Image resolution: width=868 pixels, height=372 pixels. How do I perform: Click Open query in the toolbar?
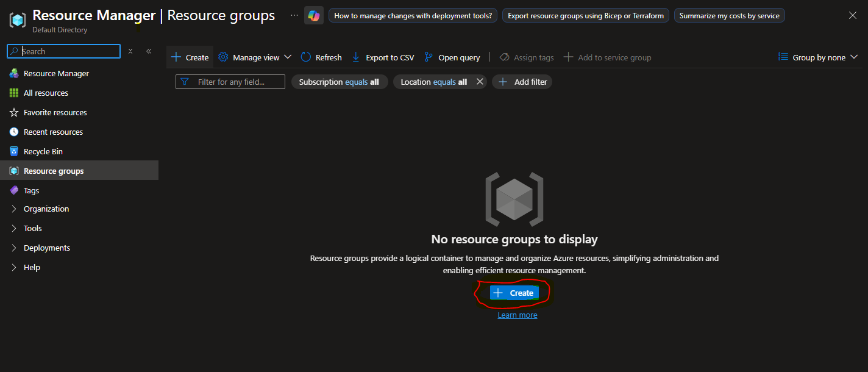(452, 57)
